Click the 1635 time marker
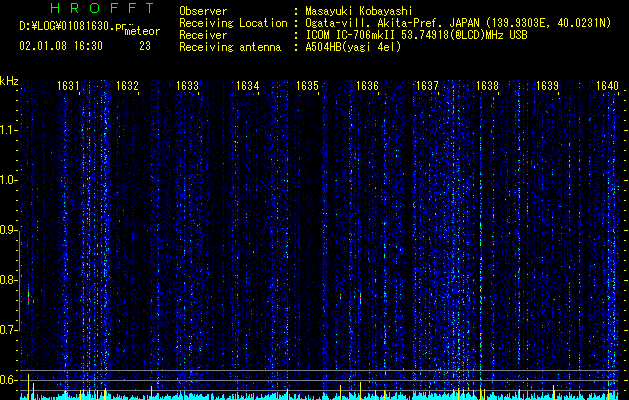This screenshot has height=400, width=629. click(307, 86)
